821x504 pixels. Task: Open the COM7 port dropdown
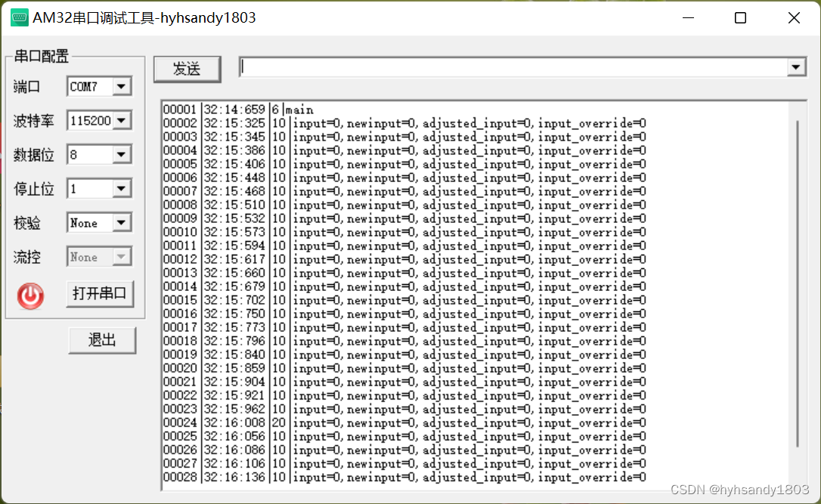pyautogui.click(x=121, y=86)
